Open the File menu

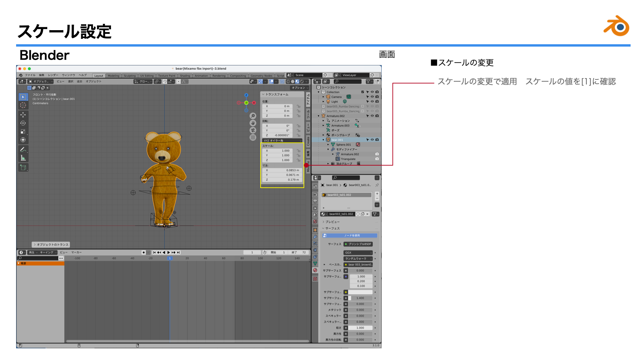pos(30,75)
